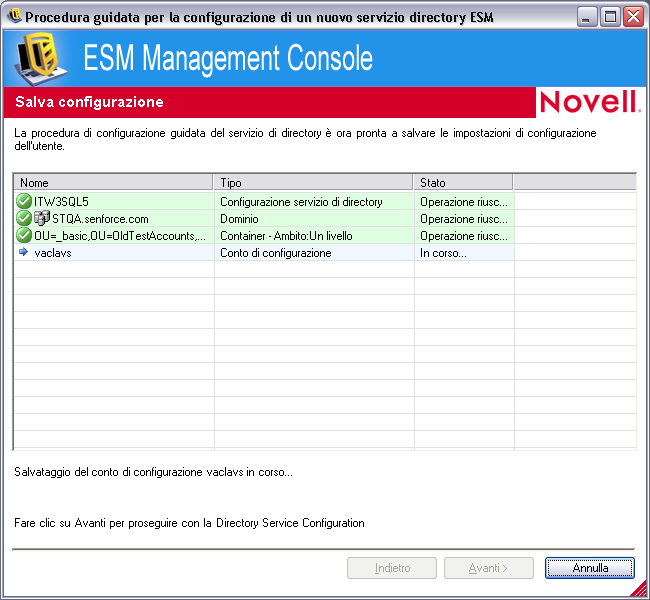Click the domain server icon before STQA.senforce.com
Image resolution: width=650 pixels, height=600 pixels.
click(42, 218)
